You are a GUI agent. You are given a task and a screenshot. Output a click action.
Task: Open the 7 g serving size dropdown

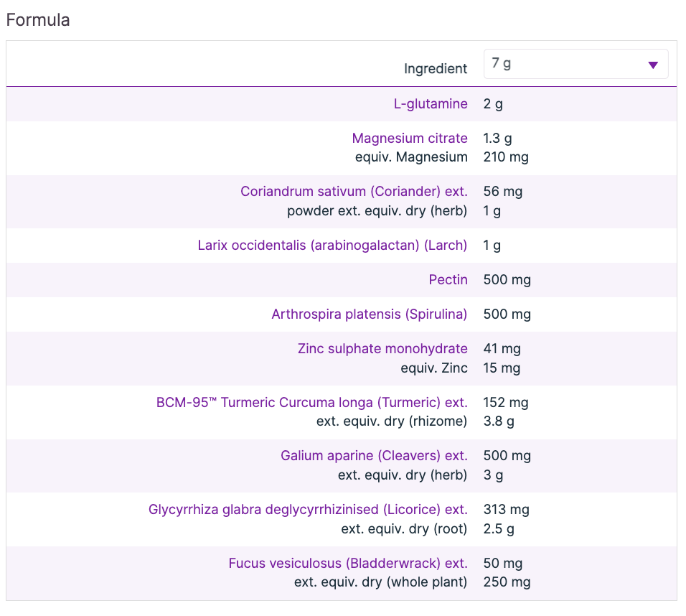click(x=575, y=64)
